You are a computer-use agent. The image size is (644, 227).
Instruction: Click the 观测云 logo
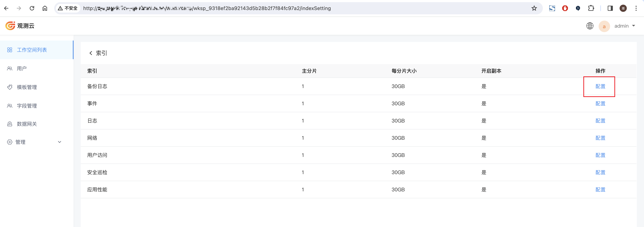(20, 26)
